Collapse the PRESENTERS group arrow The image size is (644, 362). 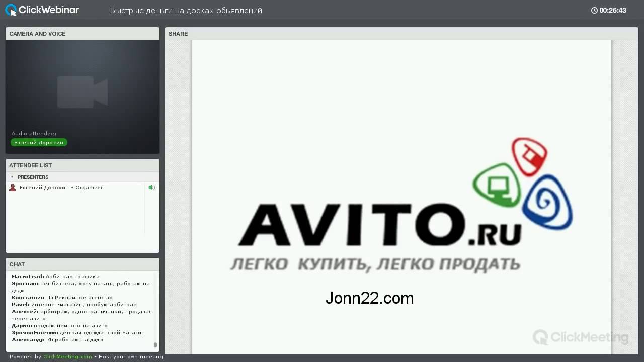pos(12,177)
